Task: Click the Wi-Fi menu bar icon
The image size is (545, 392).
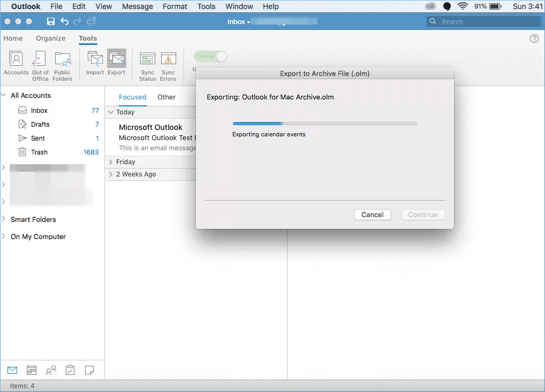Action: click(x=463, y=6)
